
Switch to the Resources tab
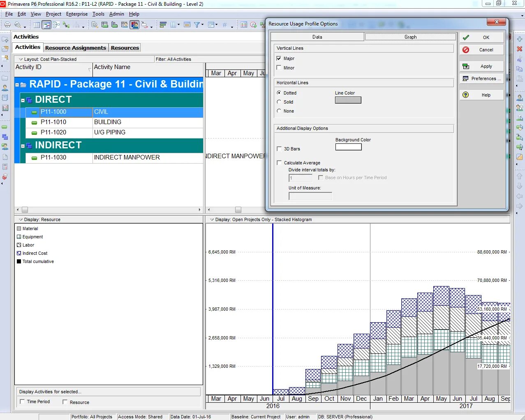coord(125,48)
